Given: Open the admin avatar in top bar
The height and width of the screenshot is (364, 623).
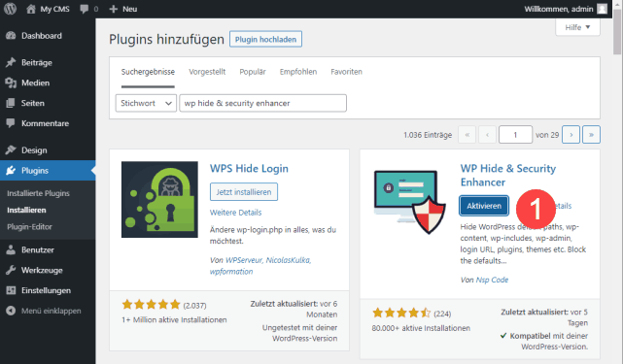Looking at the screenshot, I should pos(603,9).
